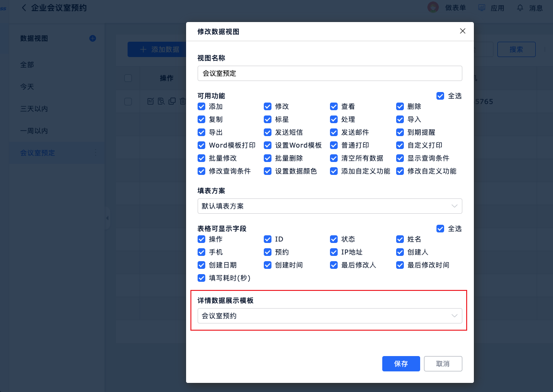Click the back arrow beside 企业会议室预约
Screen dimensions: 553x392
[24, 8]
